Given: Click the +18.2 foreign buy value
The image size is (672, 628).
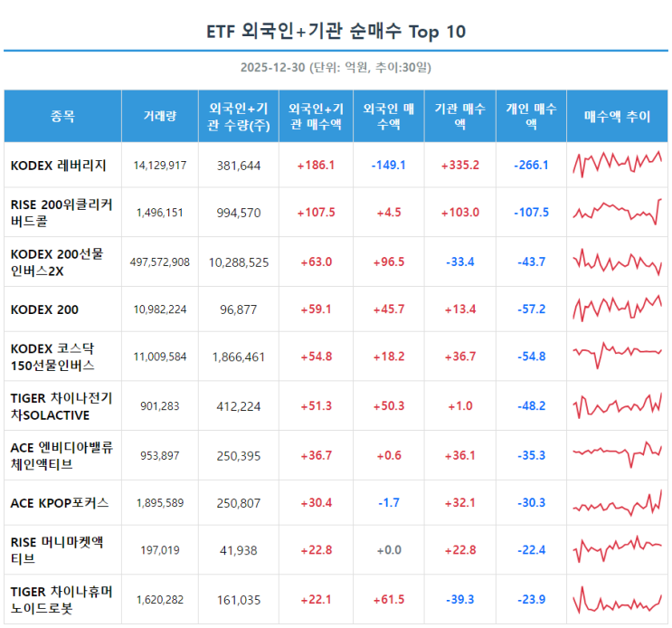Looking at the screenshot, I should click(389, 357).
